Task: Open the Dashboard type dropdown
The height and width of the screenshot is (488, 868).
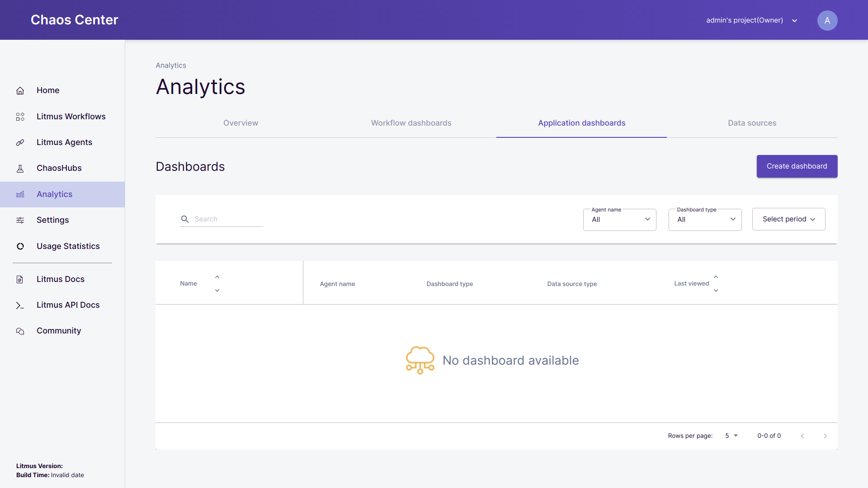Action: (705, 220)
